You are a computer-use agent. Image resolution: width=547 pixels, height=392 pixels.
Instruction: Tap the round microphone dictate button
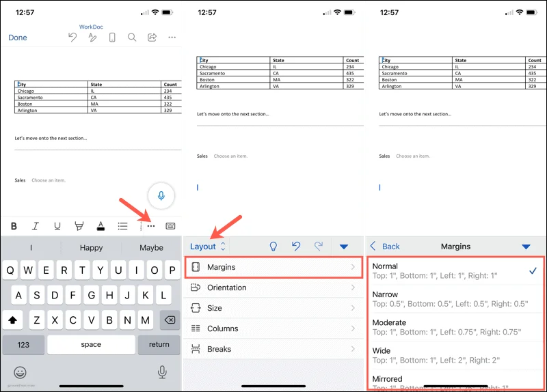[x=161, y=196]
